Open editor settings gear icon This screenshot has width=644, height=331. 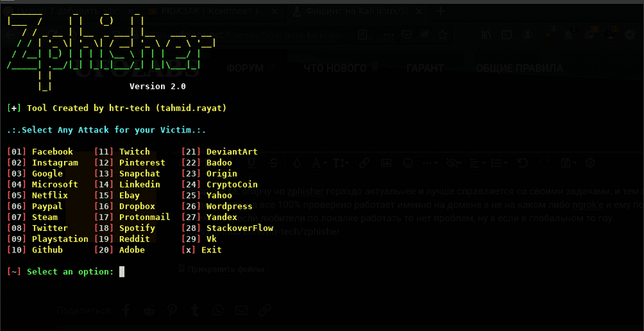click(590, 163)
